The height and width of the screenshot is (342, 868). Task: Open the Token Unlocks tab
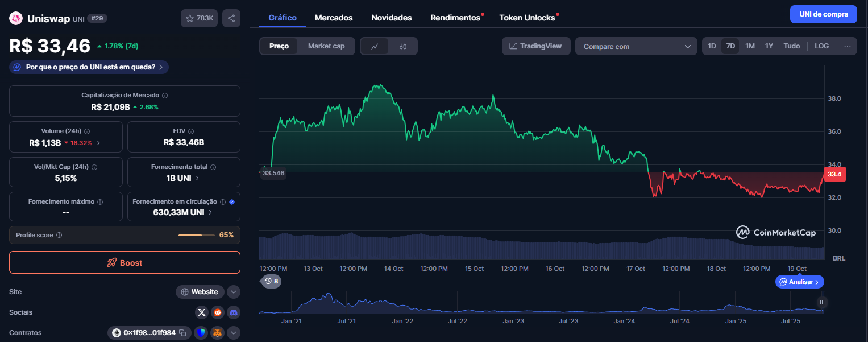coord(527,18)
